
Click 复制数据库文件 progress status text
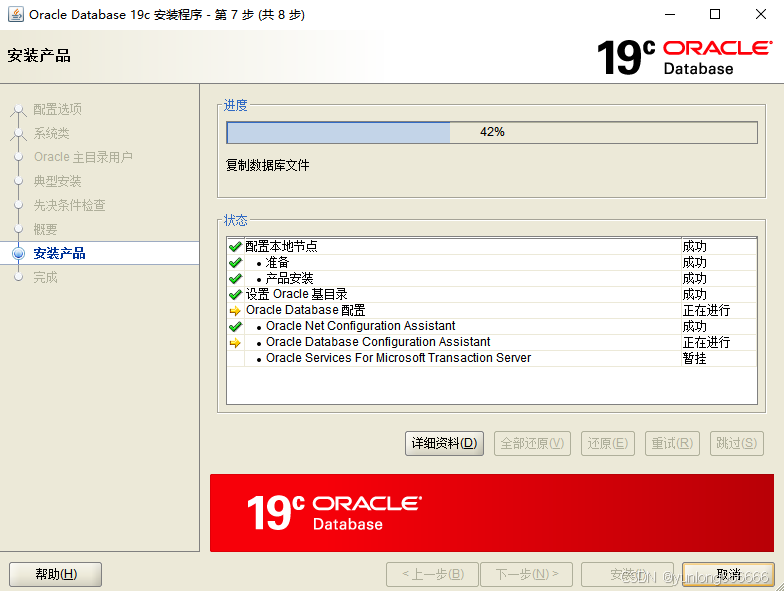[268, 165]
